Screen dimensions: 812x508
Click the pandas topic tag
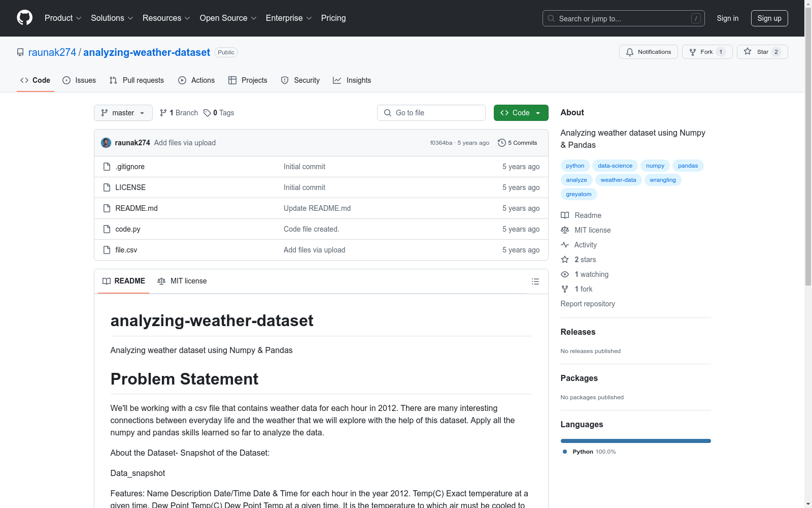[688, 166]
